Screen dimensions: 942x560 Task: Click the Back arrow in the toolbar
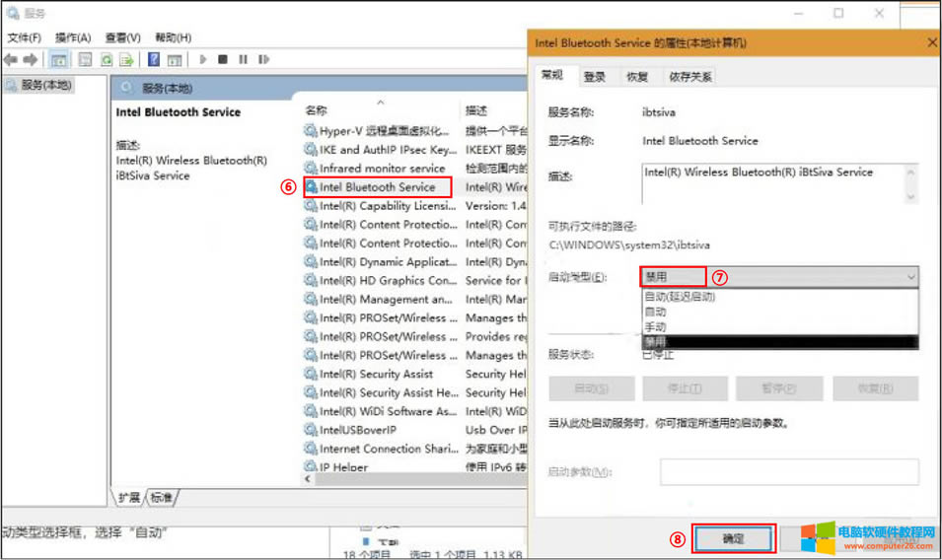tap(11, 59)
